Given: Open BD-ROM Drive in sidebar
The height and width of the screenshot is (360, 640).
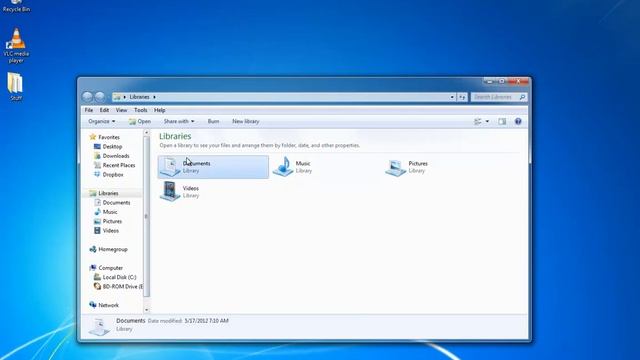Looking at the screenshot, I should tap(118, 287).
